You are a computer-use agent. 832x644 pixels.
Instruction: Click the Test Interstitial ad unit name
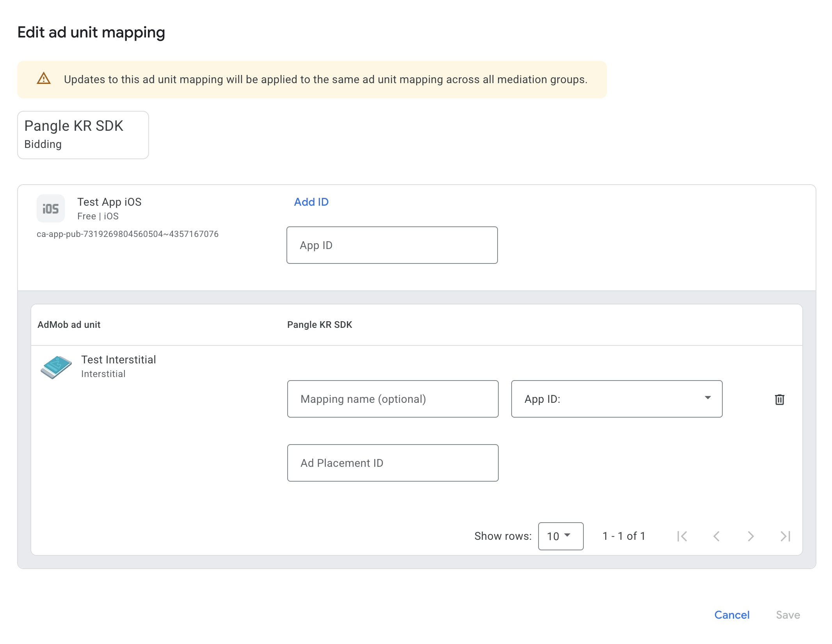click(x=119, y=359)
